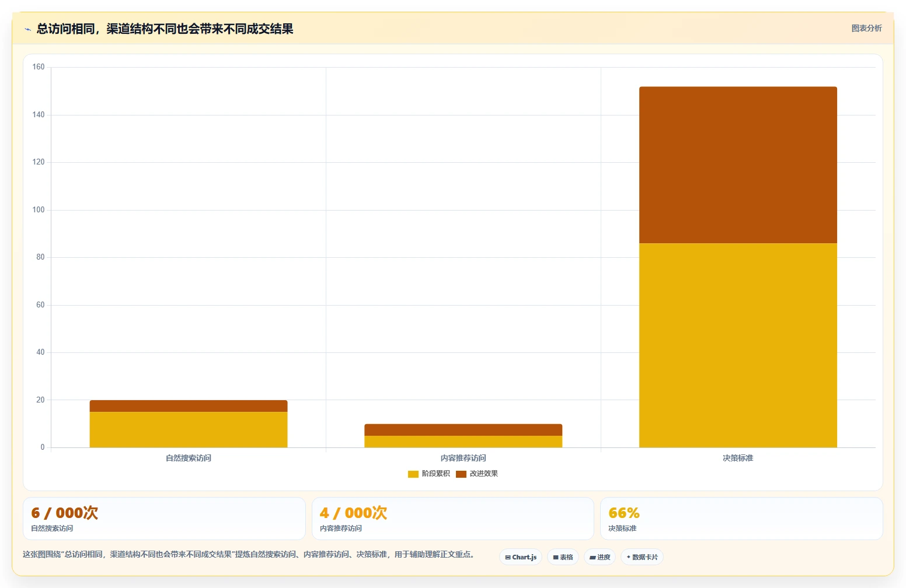This screenshot has height=588, width=906.
Task: Click the yellow segment of the 决策标准 bar
Action: (x=738, y=345)
